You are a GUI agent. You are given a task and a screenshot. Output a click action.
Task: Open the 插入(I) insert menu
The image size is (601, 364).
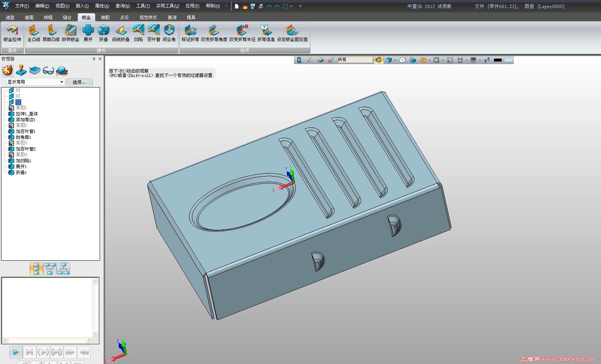82,6
